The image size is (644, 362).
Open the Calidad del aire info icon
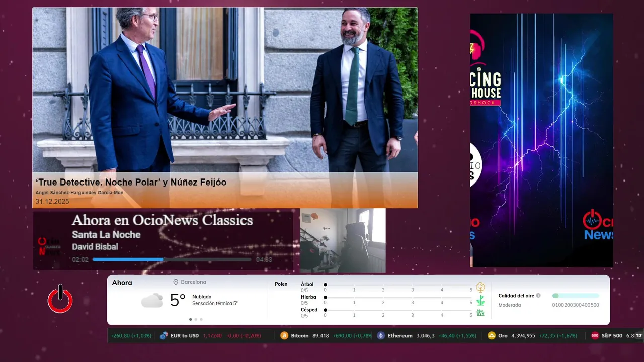(538, 296)
